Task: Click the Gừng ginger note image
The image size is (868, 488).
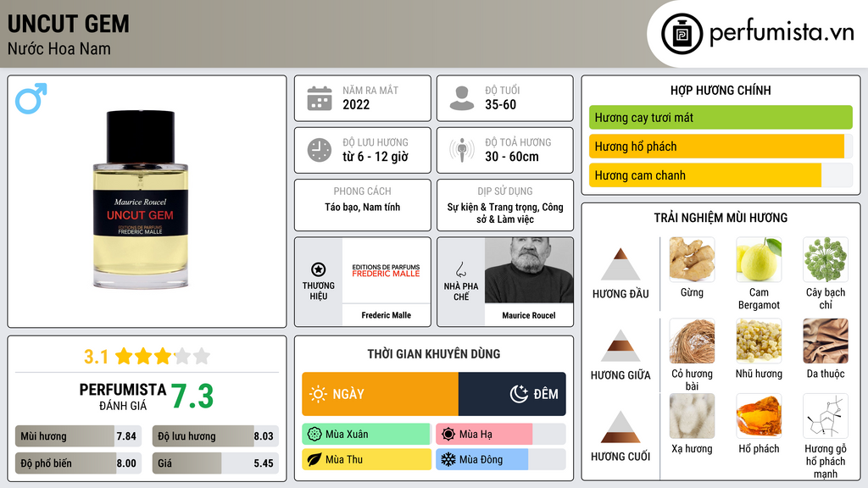Action: [x=692, y=259]
